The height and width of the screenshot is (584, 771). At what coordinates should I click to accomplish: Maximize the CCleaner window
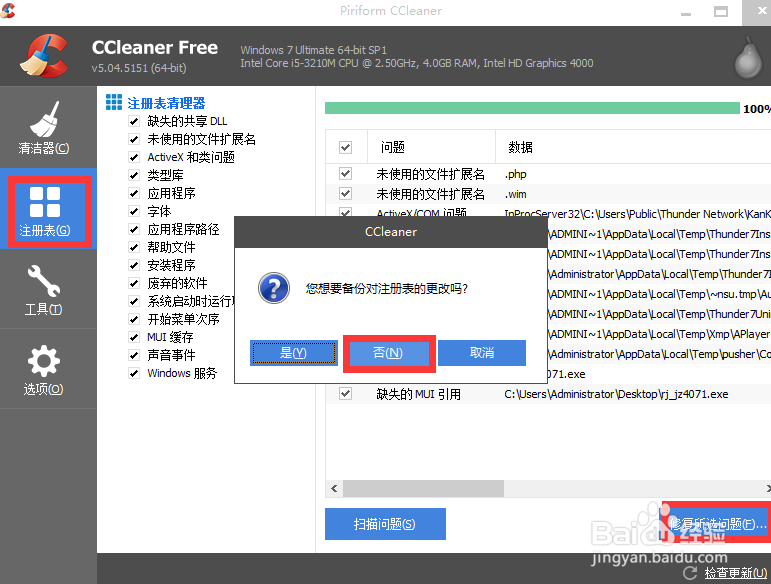click(721, 12)
